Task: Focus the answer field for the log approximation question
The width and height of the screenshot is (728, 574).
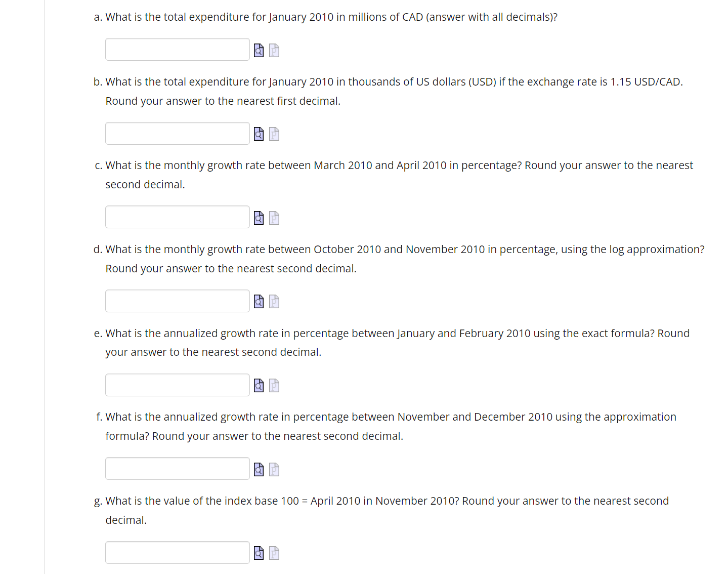Action: 177,301
